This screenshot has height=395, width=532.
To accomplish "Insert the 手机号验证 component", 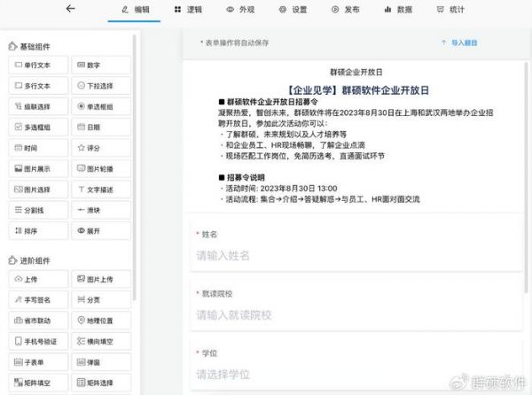I will 37,341.
